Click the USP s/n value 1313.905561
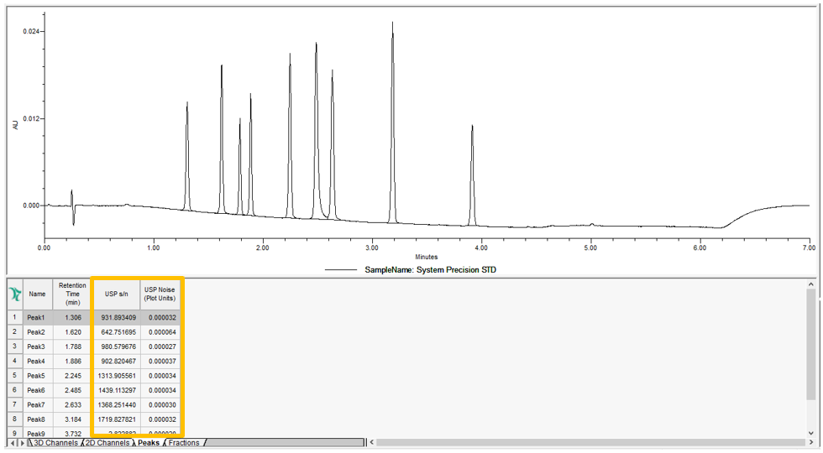The height and width of the screenshot is (453, 823). 116,376
